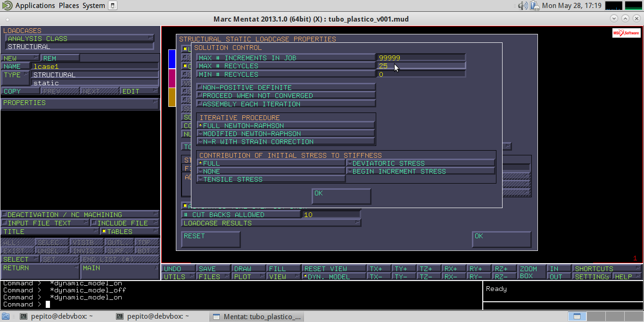Click the MSC Software logo icon

pos(626,33)
